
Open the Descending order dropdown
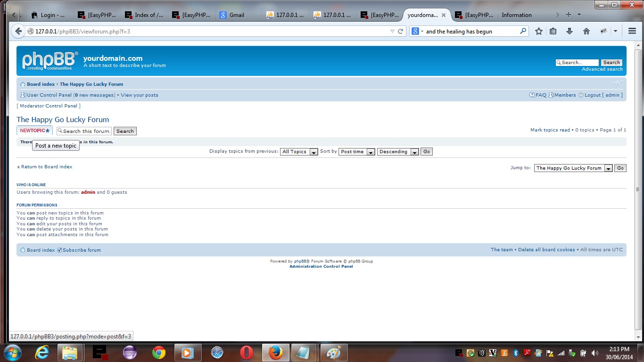pos(397,152)
